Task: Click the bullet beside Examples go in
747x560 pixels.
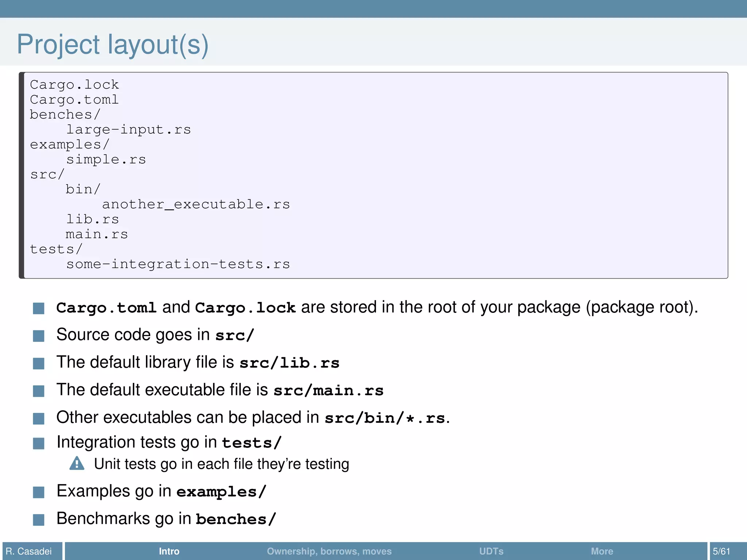Action: [x=39, y=492]
